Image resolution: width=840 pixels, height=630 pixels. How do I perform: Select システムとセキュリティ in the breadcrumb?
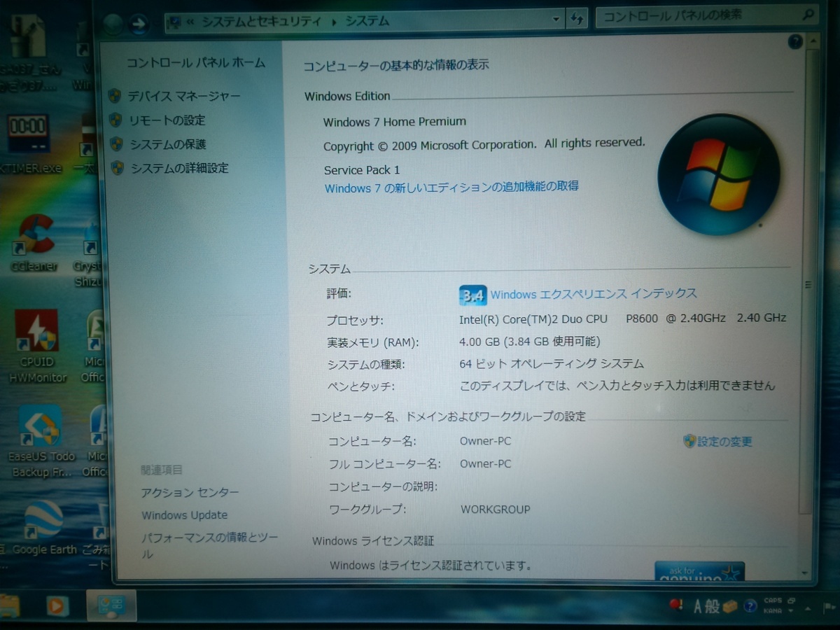(x=263, y=22)
